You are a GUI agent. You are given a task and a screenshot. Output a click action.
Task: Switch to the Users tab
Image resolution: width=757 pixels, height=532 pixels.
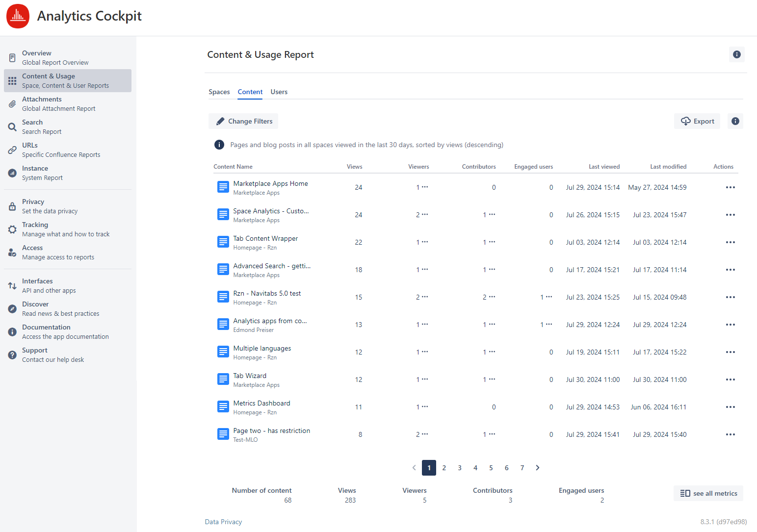coord(279,92)
